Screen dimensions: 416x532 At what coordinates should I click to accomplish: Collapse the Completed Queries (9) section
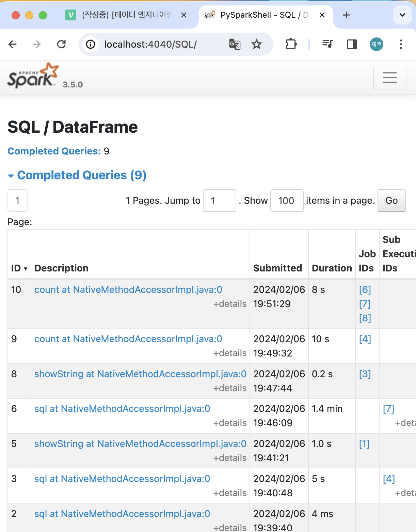click(x=77, y=176)
